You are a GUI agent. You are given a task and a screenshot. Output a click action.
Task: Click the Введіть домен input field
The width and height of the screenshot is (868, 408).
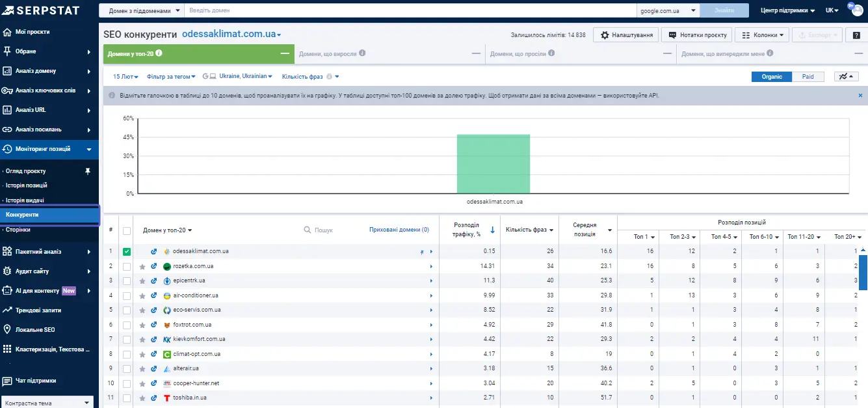(410, 10)
